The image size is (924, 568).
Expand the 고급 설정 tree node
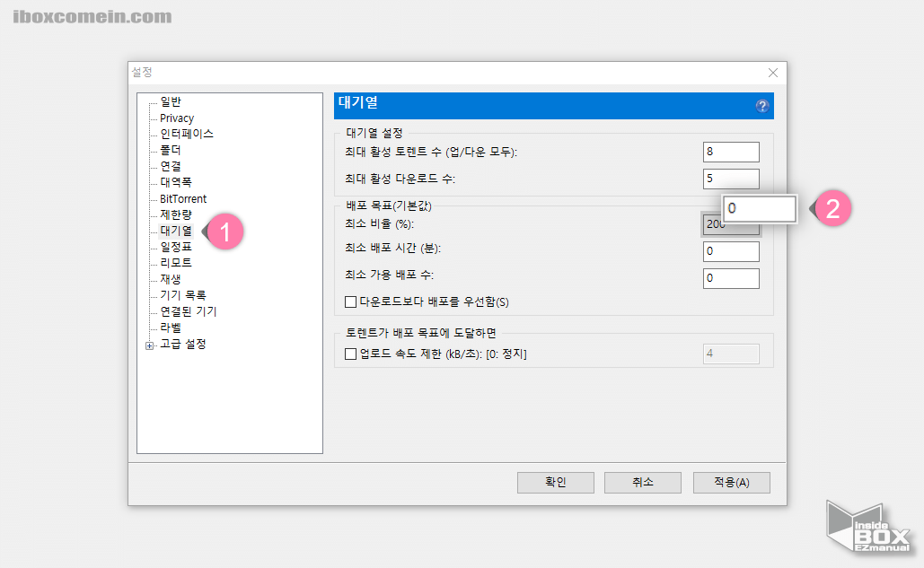(x=147, y=343)
